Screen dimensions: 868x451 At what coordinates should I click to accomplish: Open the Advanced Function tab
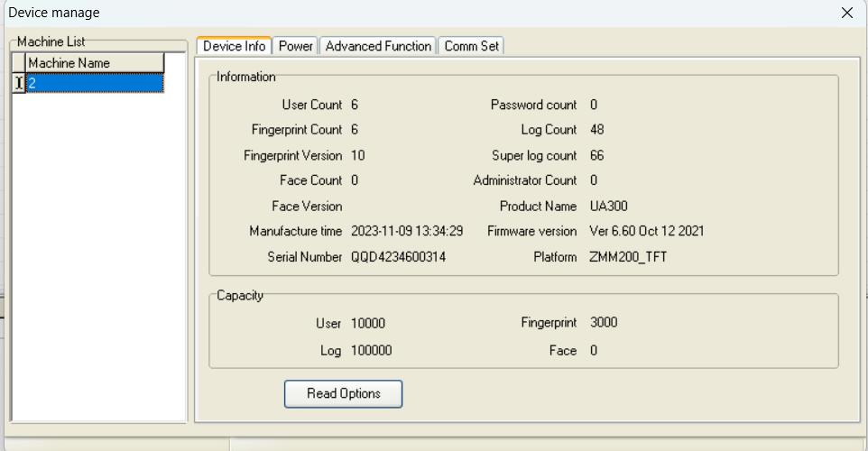pos(378,46)
